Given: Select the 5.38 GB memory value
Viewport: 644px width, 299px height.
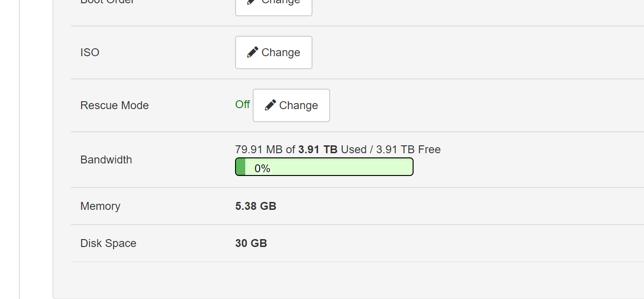Looking at the screenshot, I should point(256,206).
